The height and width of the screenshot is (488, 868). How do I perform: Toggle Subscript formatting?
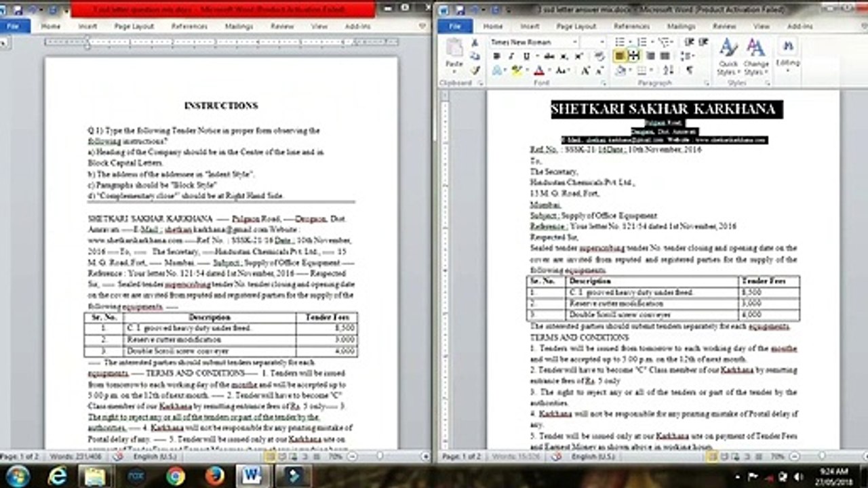pyautogui.click(x=565, y=56)
